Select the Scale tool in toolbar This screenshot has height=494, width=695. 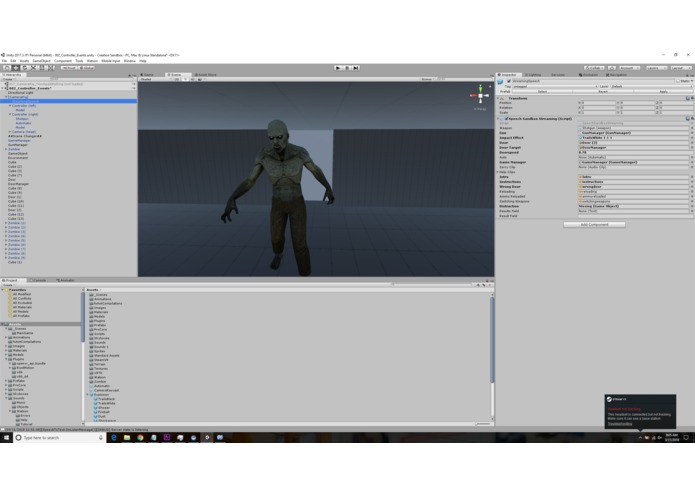coord(33,68)
